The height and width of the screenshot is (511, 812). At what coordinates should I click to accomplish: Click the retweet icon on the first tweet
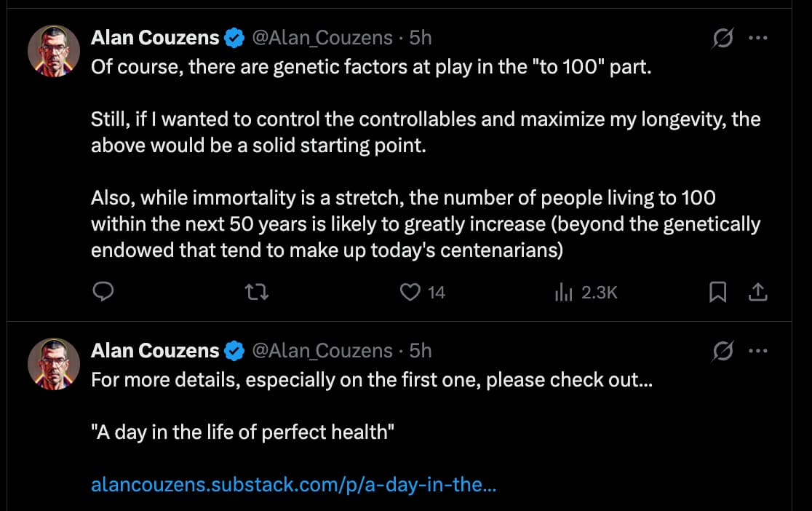pos(256,291)
